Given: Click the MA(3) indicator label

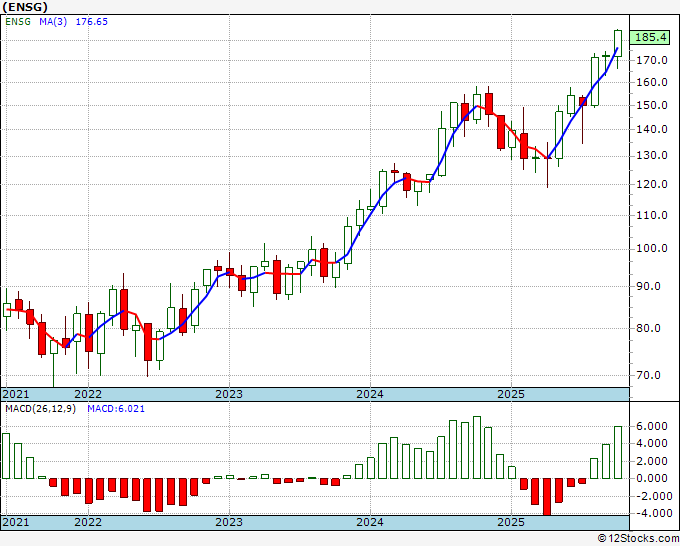Looking at the screenshot, I should 53,22.
